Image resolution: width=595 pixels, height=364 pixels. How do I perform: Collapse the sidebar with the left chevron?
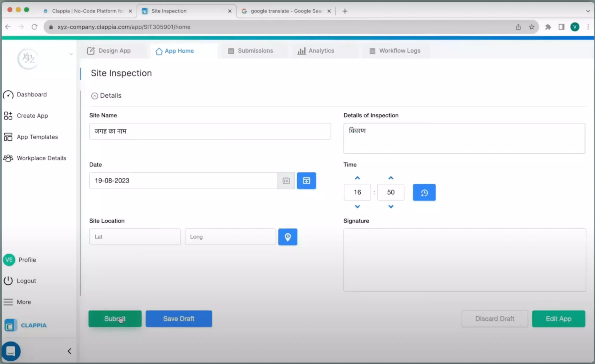click(69, 351)
